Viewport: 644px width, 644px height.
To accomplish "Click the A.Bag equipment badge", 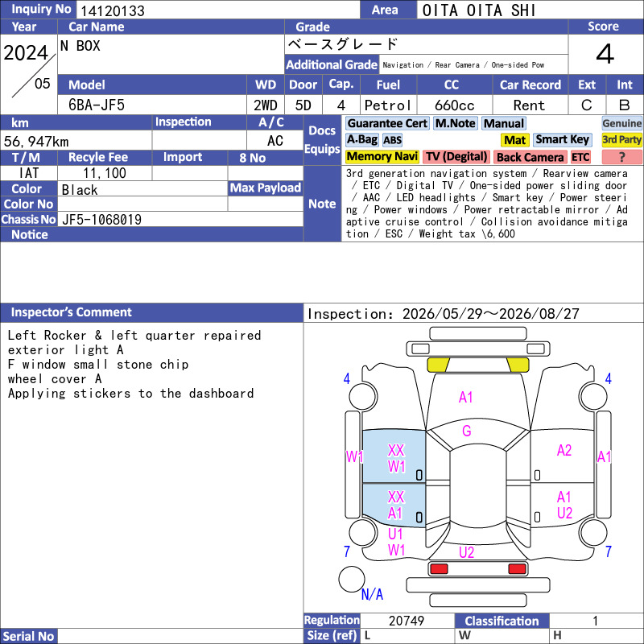I will (x=361, y=139).
